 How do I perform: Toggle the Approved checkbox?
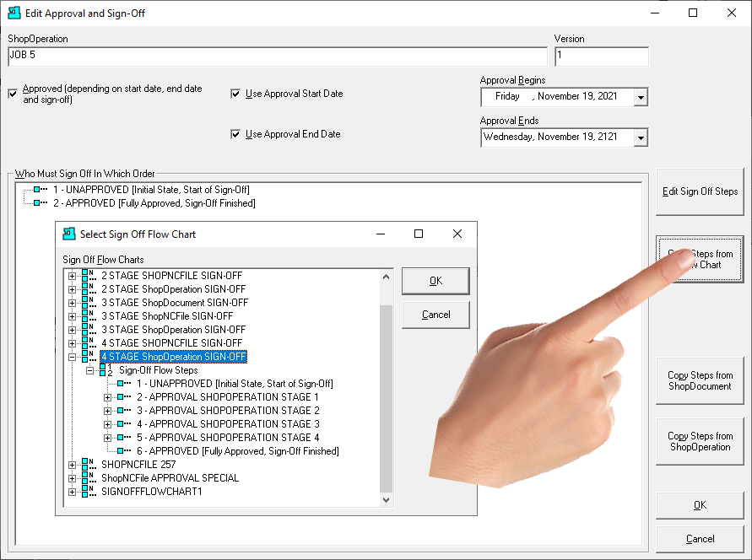[13, 94]
